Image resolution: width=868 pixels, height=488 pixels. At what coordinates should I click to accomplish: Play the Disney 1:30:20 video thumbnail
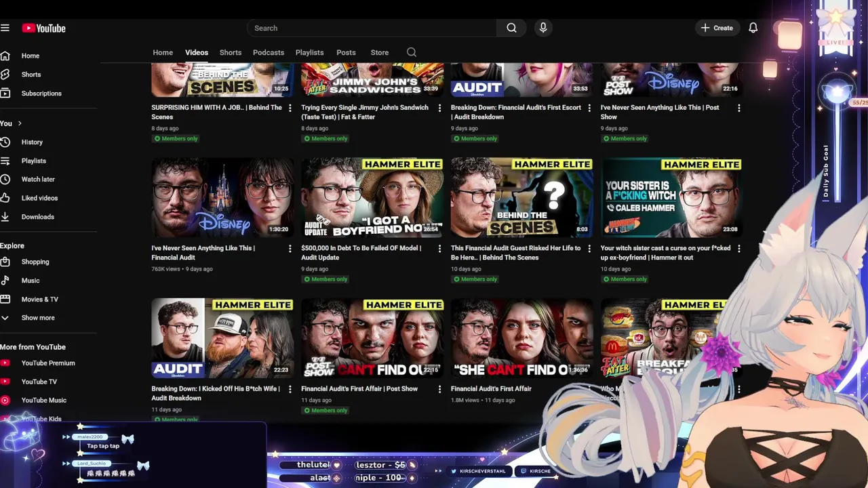tap(222, 197)
